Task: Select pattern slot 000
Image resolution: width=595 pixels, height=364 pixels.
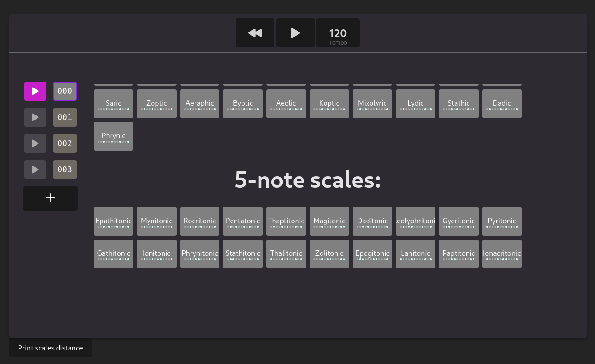Action: pos(65,91)
